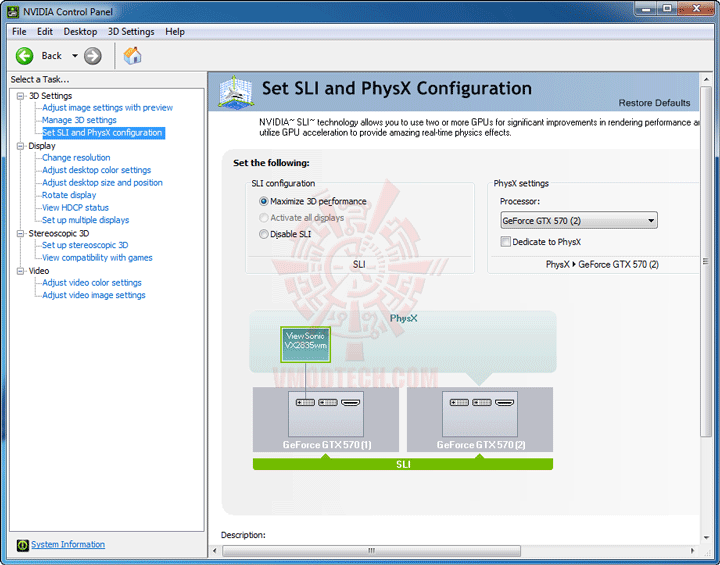Screen dimensions: 720x565
Task: Click the horizontal scrollbar thumb
Action: tap(371, 550)
